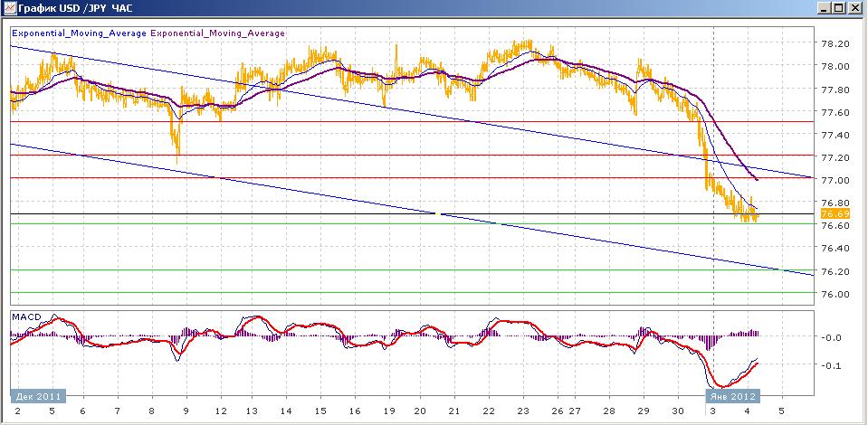Maximize the USD/JPY chart window
Screen dimensions: 868x425
[839, 8]
